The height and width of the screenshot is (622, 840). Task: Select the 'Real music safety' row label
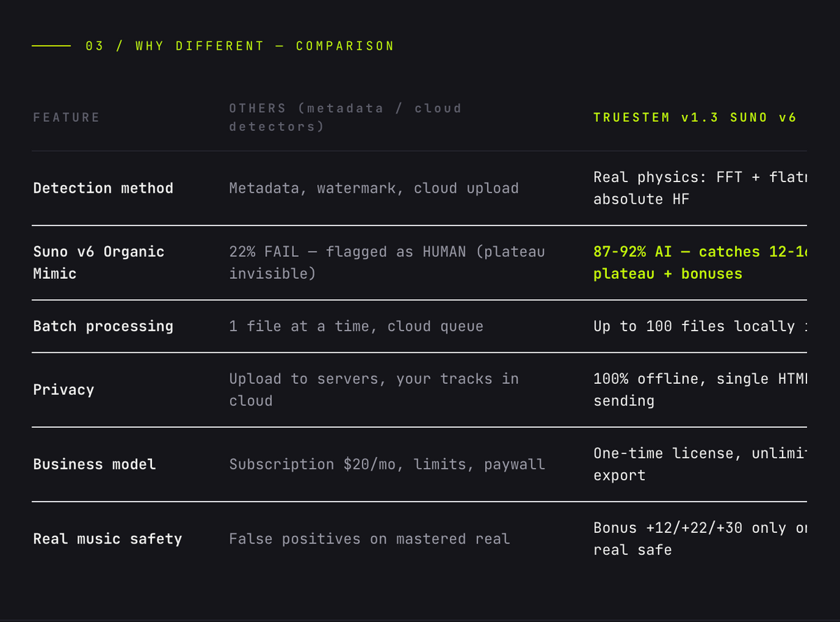pos(108,539)
